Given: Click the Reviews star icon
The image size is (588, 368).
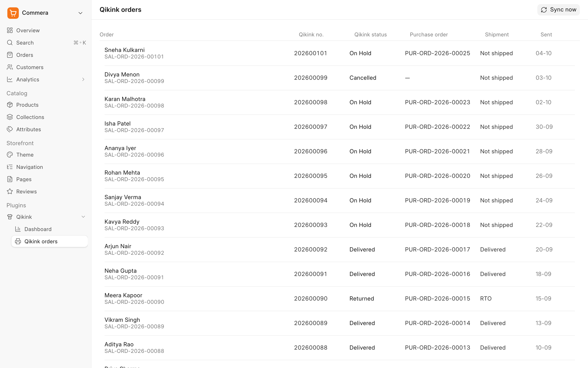Looking at the screenshot, I should pos(10,192).
